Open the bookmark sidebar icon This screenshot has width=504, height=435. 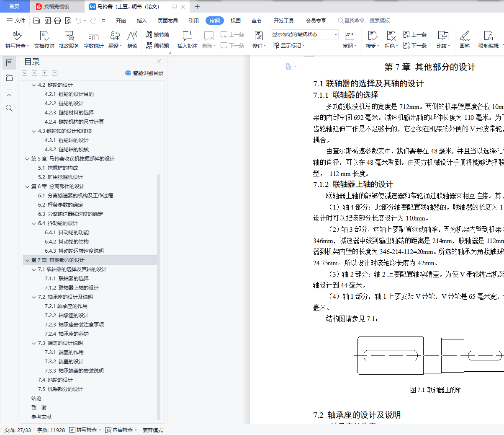coord(9,93)
